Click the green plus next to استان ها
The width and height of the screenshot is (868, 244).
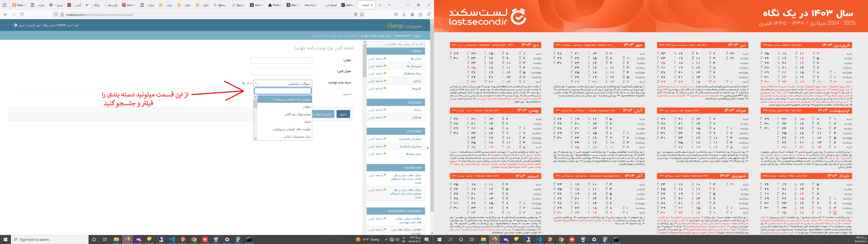[385, 59]
